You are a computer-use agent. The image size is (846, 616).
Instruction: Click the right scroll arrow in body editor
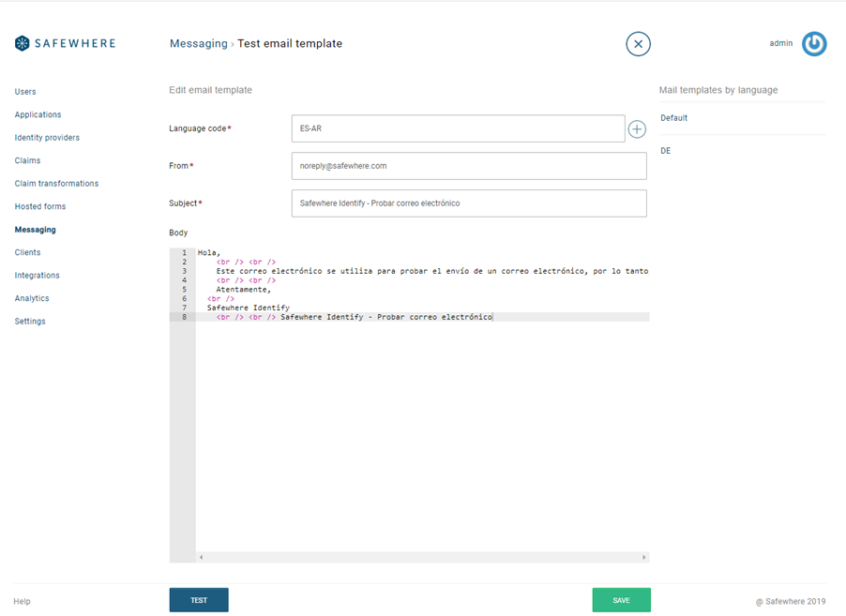[643, 557]
